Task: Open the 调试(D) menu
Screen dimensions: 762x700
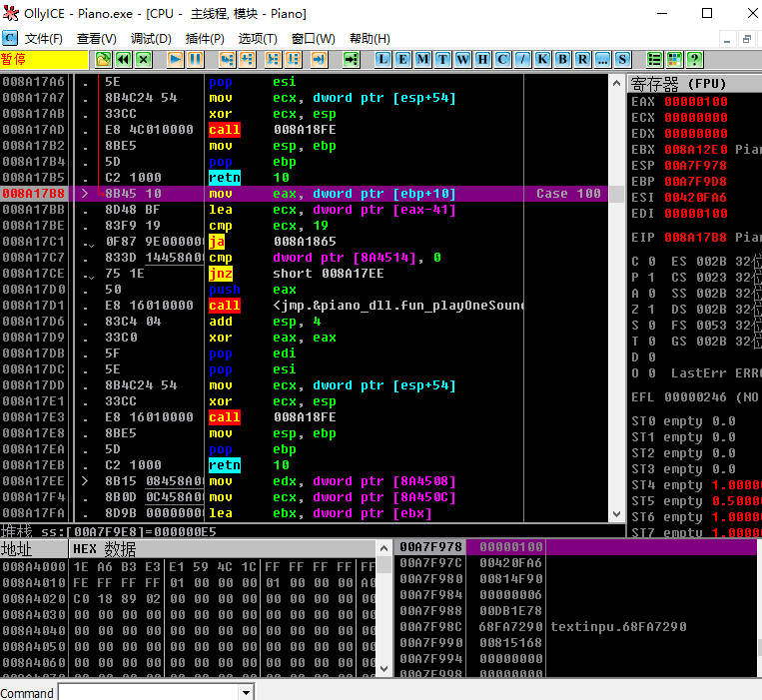Action: click(151, 38)
